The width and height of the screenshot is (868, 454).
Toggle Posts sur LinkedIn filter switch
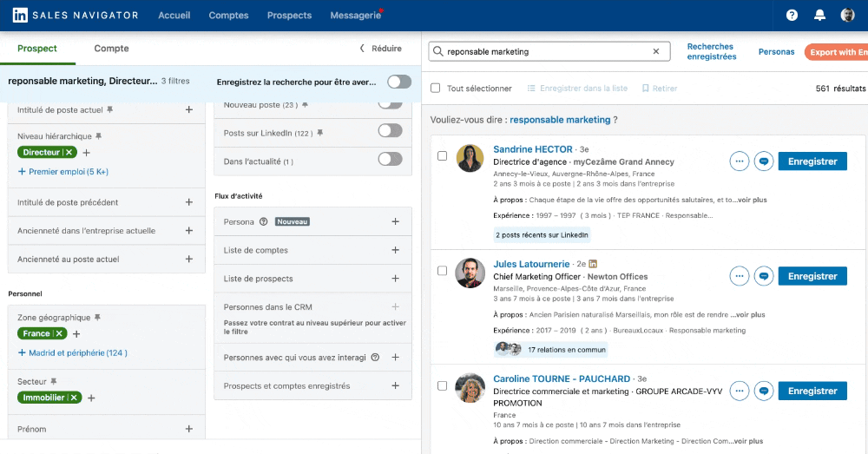click(391, 131)
